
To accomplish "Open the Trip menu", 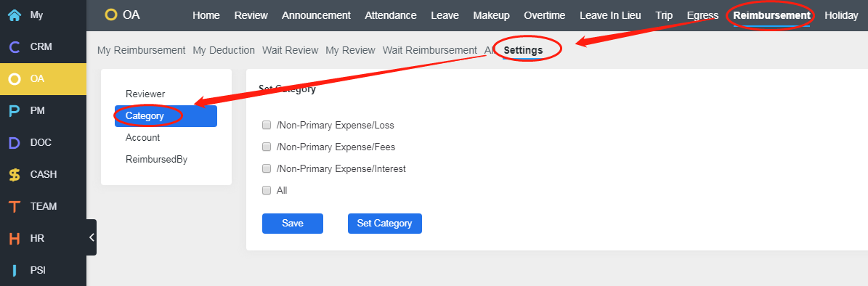I will pos(664,15).
